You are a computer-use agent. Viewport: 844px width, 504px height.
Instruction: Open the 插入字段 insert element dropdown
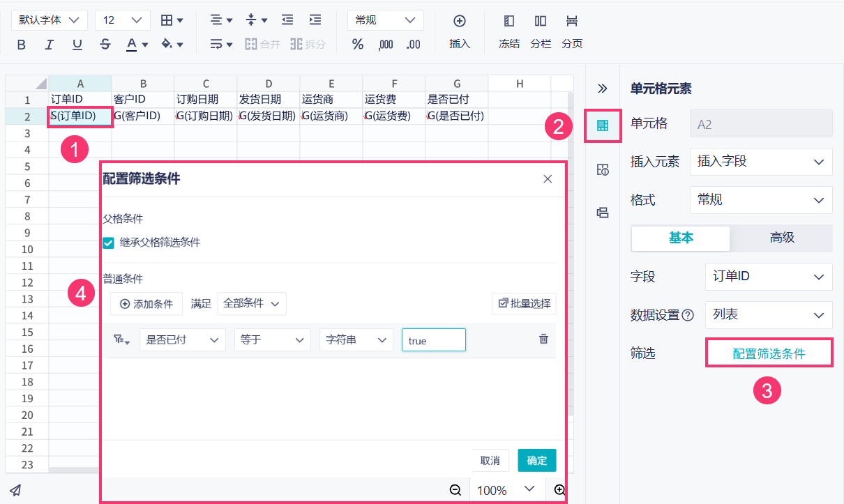click(x=761, y=161)
